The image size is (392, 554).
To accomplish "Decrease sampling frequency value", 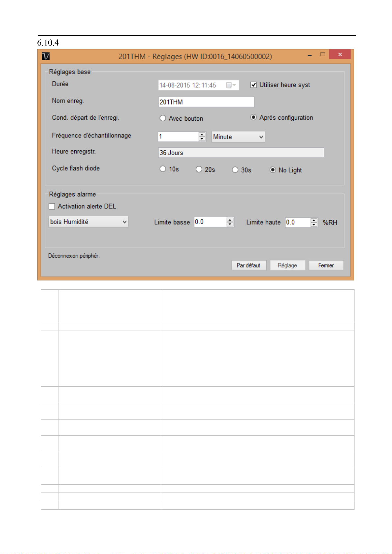I will coord(202,139).
